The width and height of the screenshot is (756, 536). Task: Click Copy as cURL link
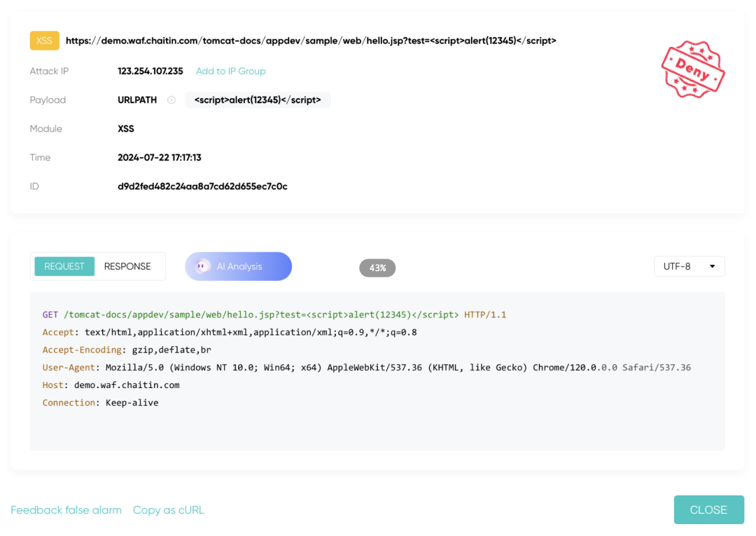pyautogui.click(x=168, y=510)
